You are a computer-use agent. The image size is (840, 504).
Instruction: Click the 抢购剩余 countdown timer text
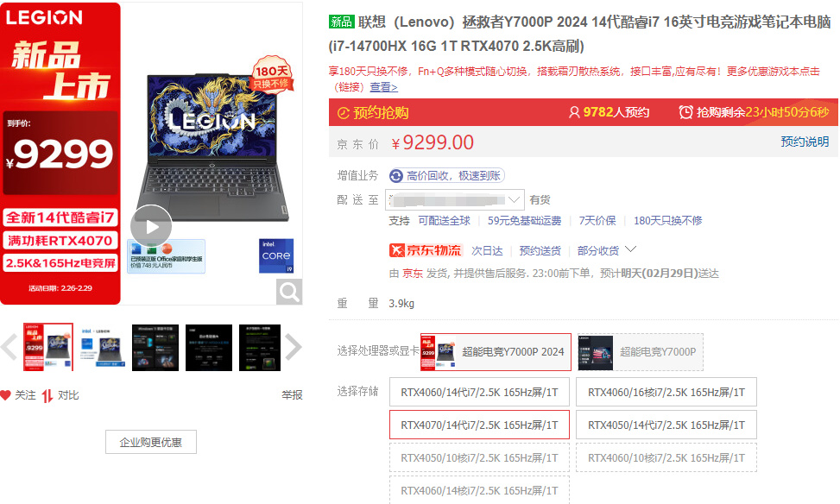(762, 112)
